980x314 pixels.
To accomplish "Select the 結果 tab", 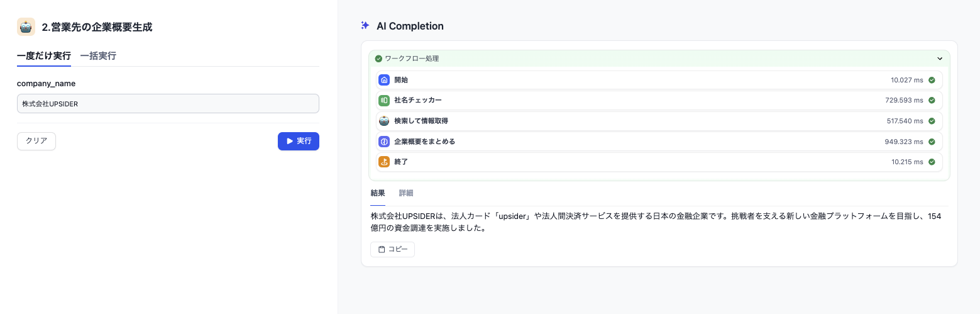I will (x=378, y=193).
